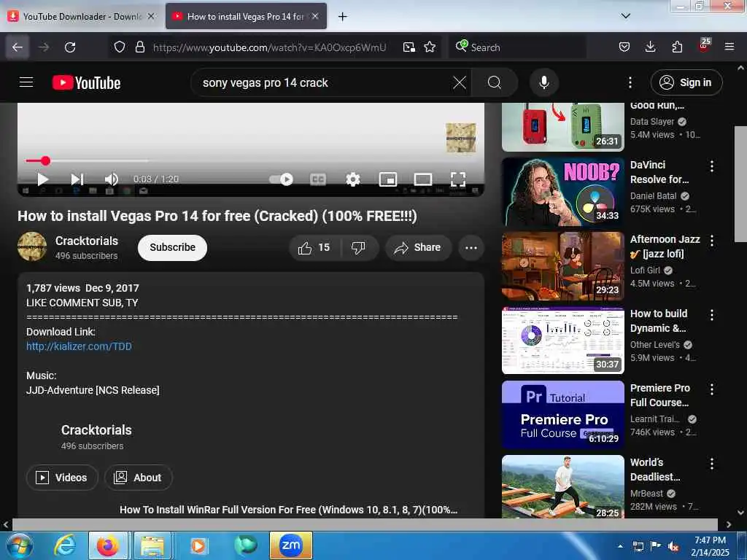Open the DaVinci Resolve NOOB thumbnail
The height and width of the screenshot is (560, 747).
[x=562, y=192]
